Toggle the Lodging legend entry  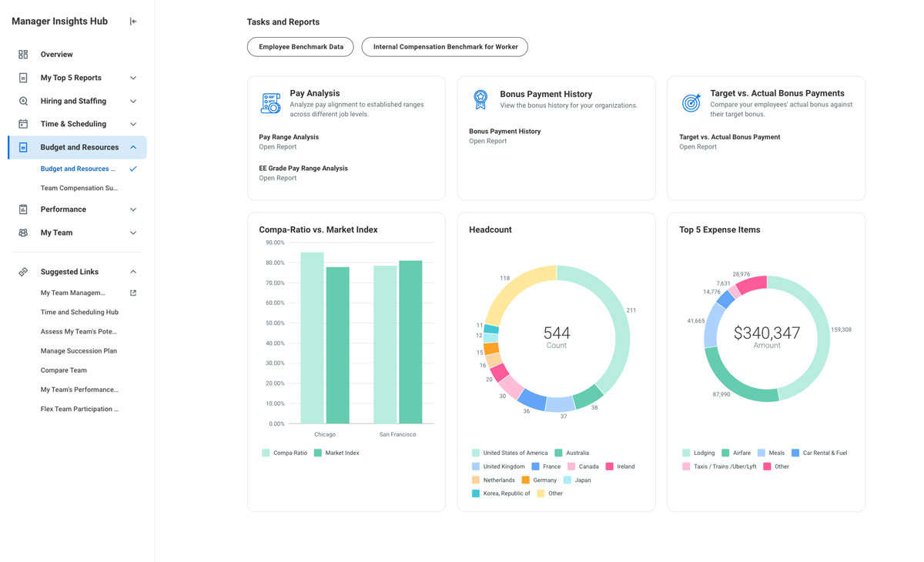point(698,453)
